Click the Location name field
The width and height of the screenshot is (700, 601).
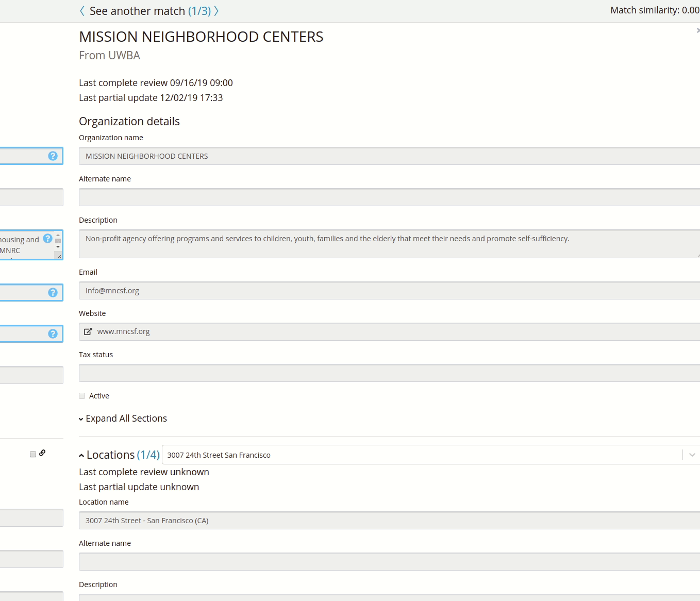coord(389,521)
